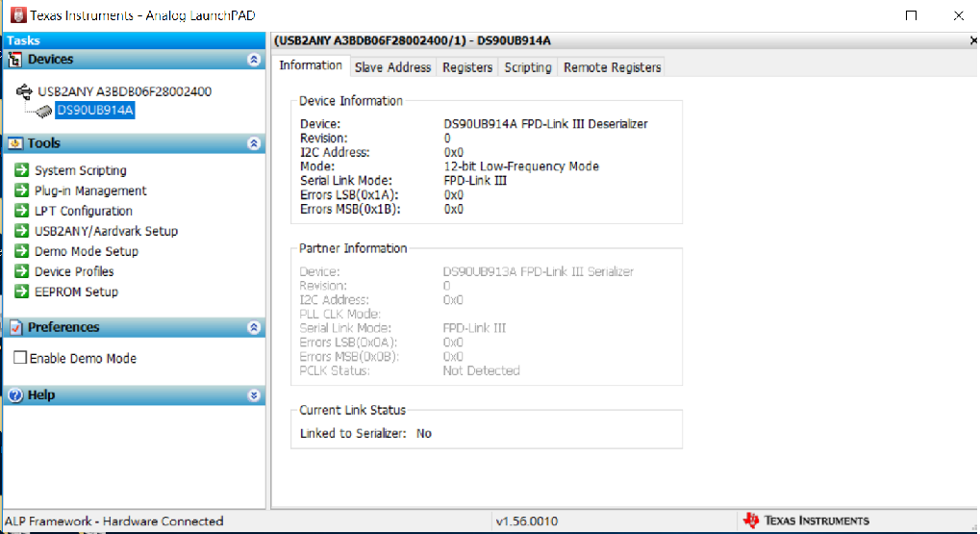Click the green arrow icon for Demo Mode Setup

[x=22, y=251]
